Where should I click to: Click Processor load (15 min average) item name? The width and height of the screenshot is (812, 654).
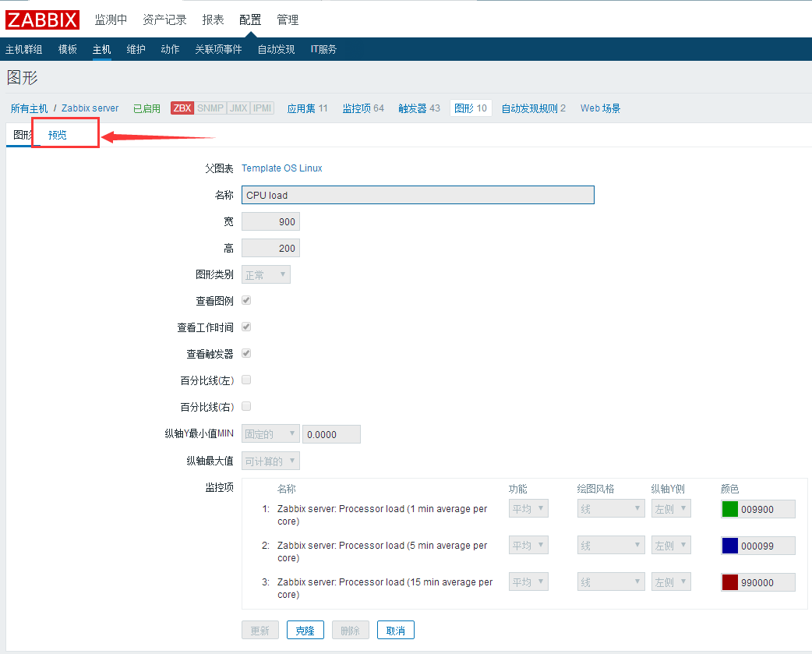point(385,589)
